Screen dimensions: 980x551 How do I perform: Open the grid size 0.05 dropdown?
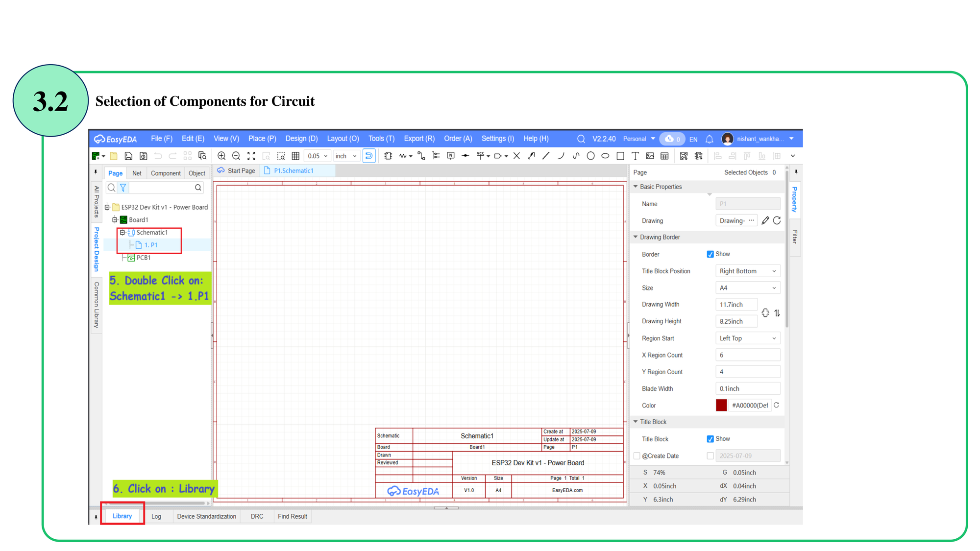coord(318,156)
